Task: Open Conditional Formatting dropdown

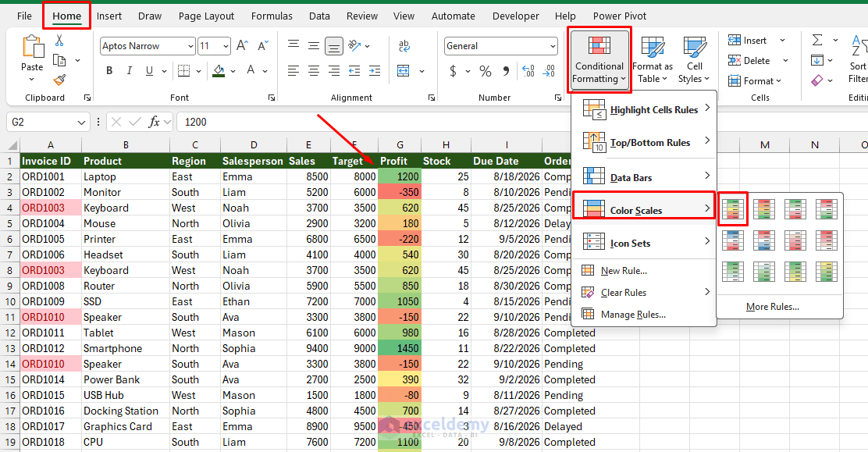Action: pyautogui.click(x=599, y=60)
